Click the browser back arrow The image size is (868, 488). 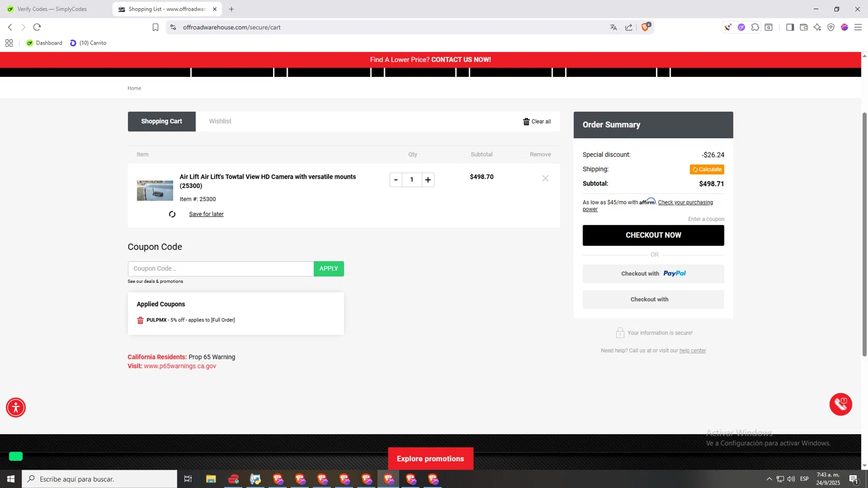point(10,27)
